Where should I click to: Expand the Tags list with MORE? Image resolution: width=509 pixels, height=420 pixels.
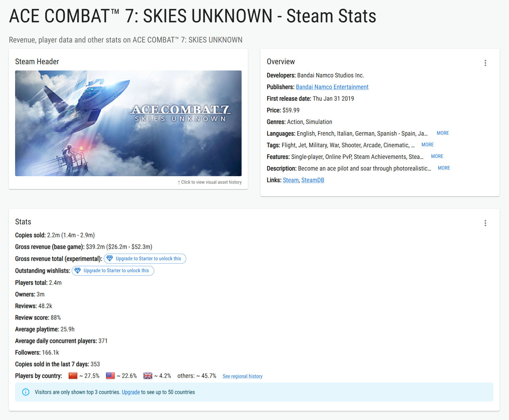(x=428, y=145)
